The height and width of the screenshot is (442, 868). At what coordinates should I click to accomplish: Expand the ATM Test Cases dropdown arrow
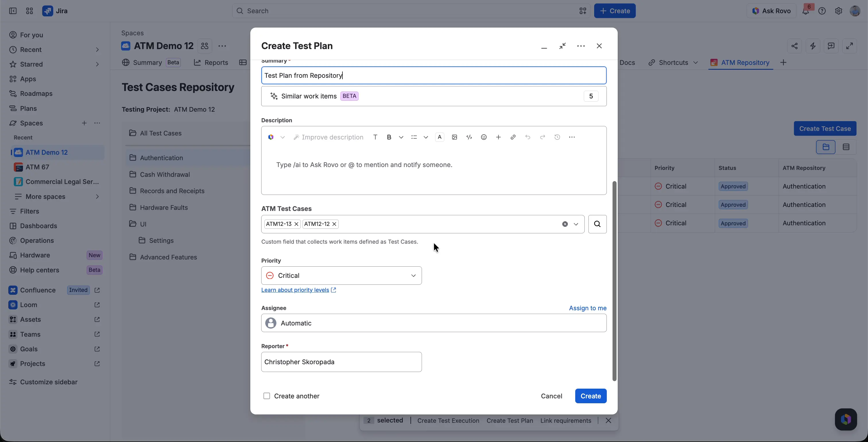point(576,224)
